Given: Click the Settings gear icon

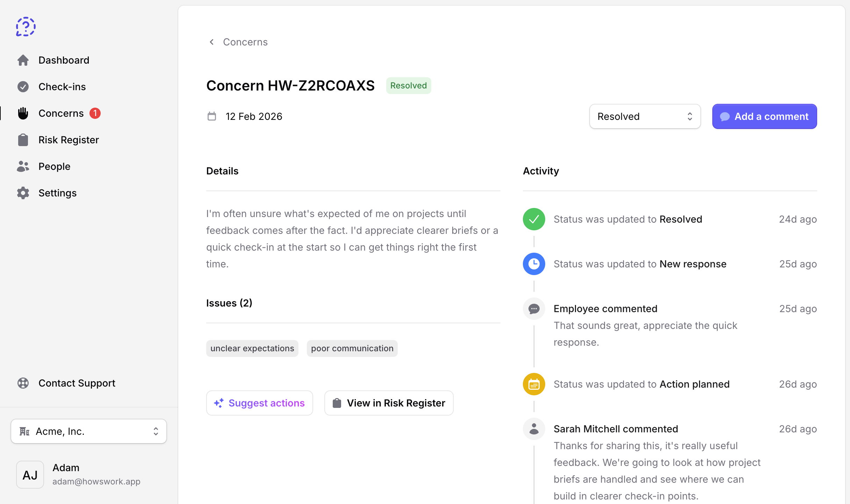Looking at the screenshot, I should [23, 193].
